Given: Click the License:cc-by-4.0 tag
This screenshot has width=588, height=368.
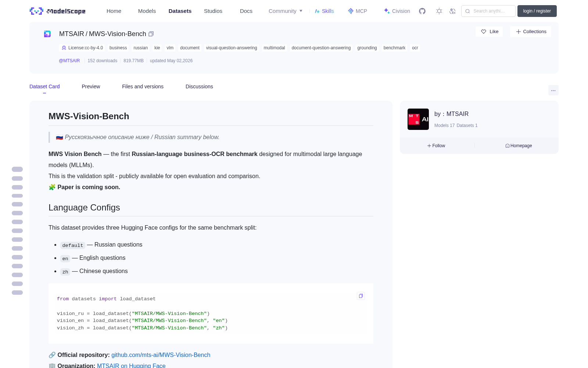Looking at the screenshot, I should point(82,48).
